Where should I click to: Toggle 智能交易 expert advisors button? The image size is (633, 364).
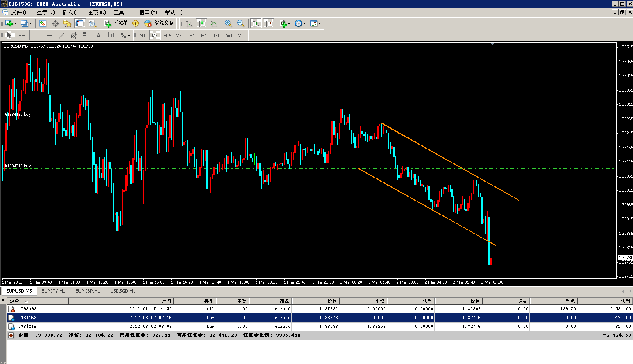pyautogui.click(x=159, y=23)
